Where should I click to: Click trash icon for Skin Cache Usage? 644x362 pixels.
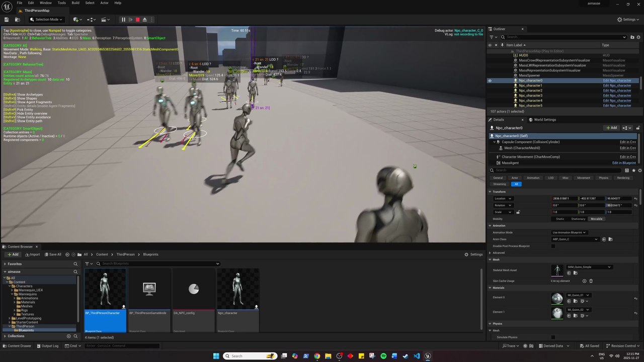coord(591,281)
